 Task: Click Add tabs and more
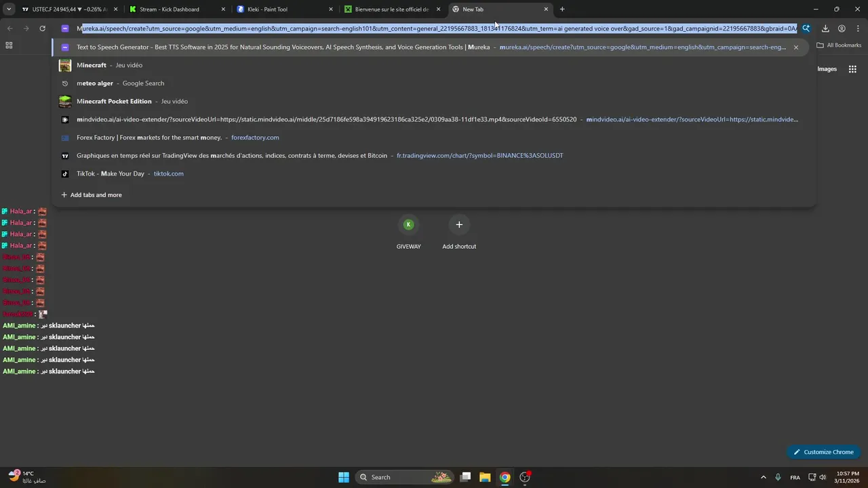point(92,195)
